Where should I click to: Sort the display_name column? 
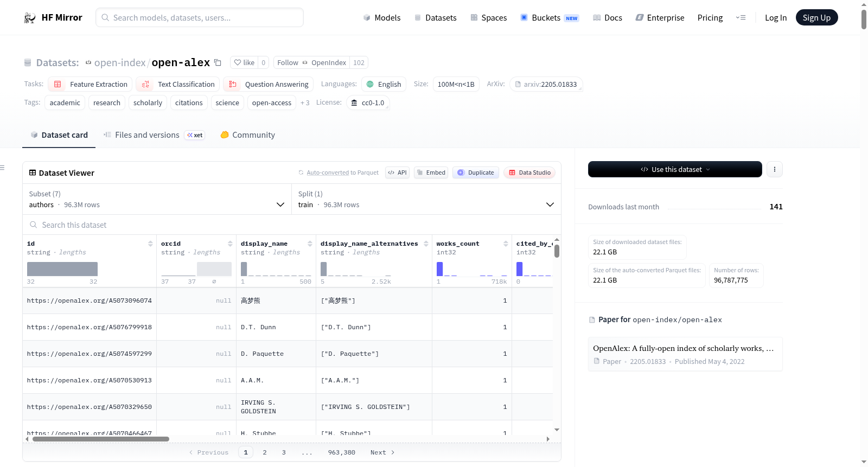pos(310,244)
